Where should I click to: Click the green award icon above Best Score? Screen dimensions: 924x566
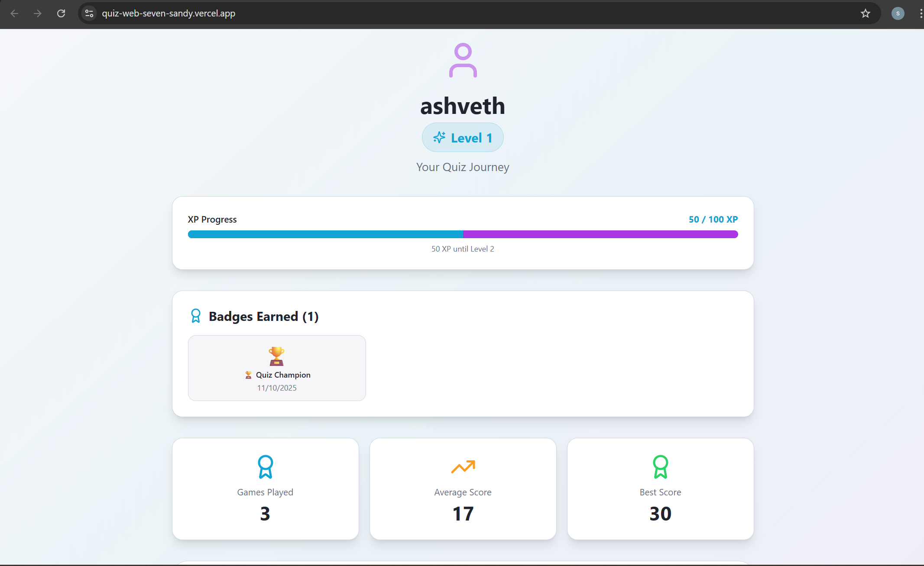click(x=660, y=466)
